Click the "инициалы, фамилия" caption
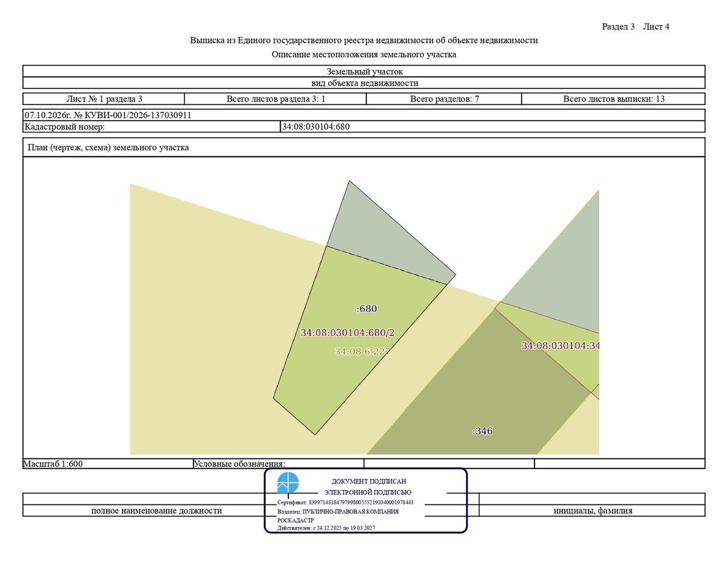Image resolution: width=728 pixels, height=562 pixels. [x=593, y=511]
